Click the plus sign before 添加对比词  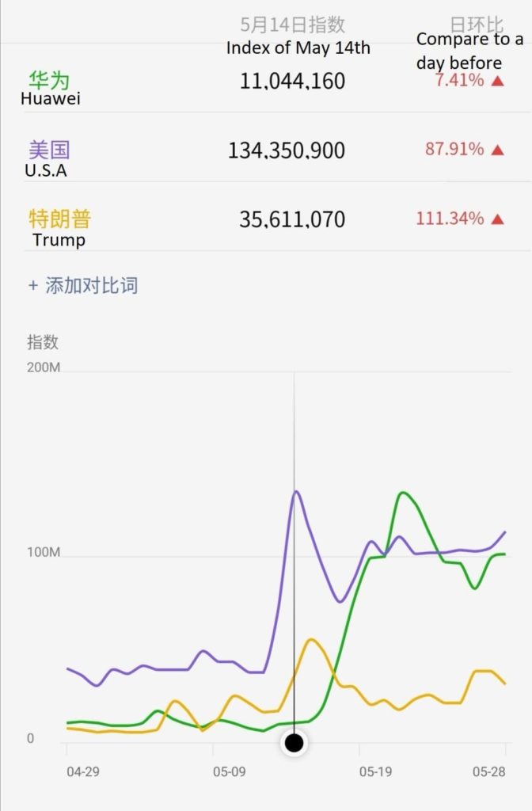[x=33, y=286]
